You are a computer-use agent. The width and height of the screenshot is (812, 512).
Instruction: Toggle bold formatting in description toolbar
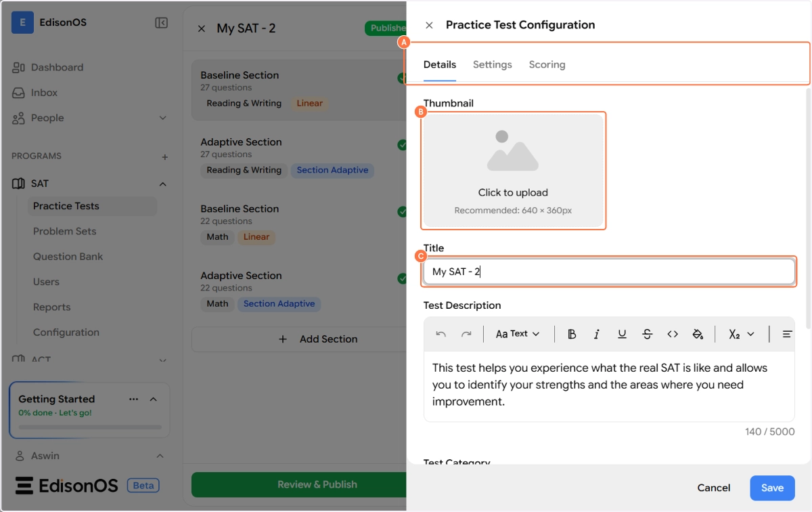(572, 334)
